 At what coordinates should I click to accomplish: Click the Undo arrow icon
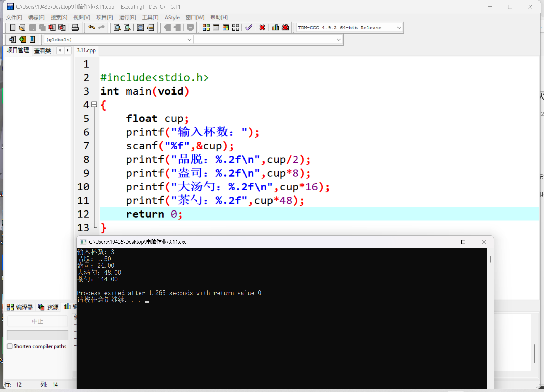pyautogui.click(x=92, y=28)
